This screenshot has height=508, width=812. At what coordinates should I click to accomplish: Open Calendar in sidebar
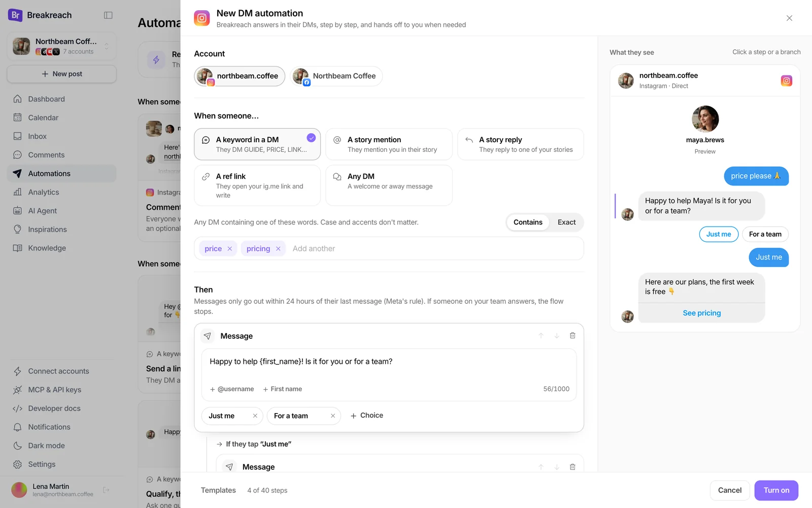point(61,117)
